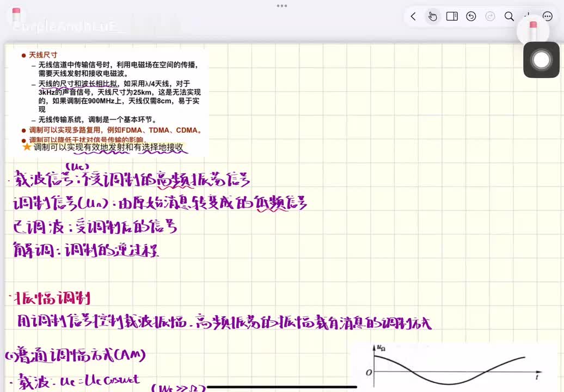Tap the handwritten sentence starting 用调制信号控制
Image resolution: width=564 pixels, height=392 pixels.
tap(224, 322)
